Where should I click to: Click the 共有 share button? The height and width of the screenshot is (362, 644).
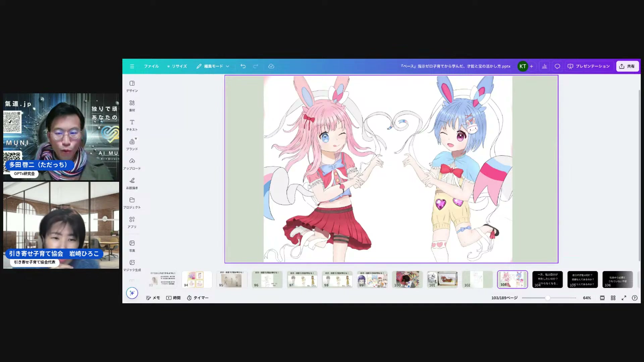click(627, 66)
